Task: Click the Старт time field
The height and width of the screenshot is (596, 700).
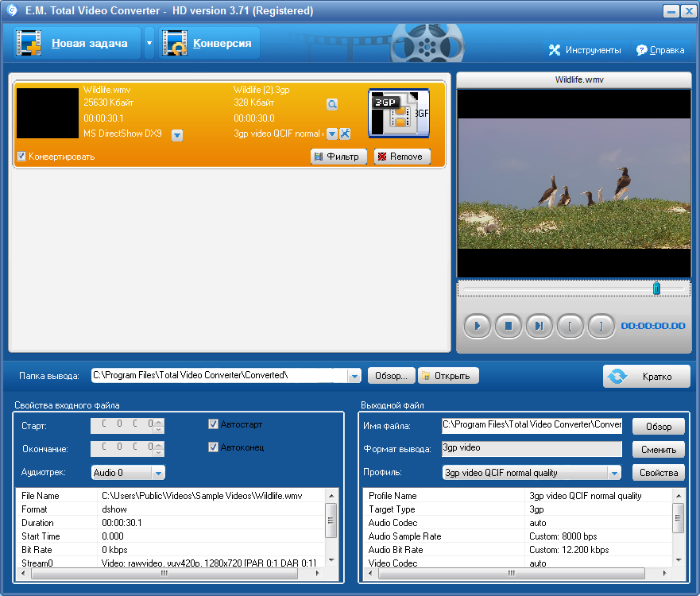Action: (x=122, y=425)
